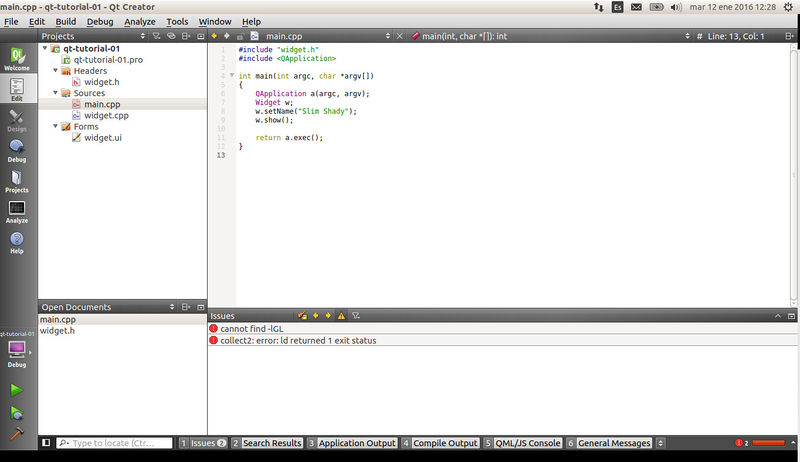Screen dimensions: 800x462
Task: Toggle the left sidebar visibility
Action: coord(46,443)
